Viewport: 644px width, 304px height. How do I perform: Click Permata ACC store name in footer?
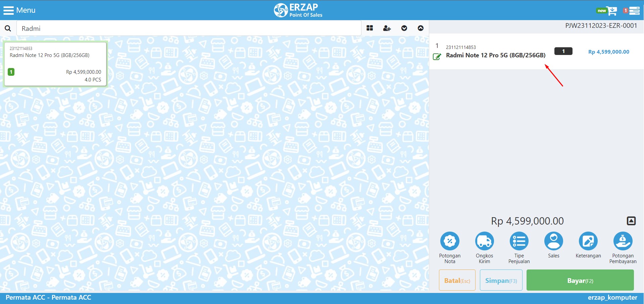pos(48,298)
